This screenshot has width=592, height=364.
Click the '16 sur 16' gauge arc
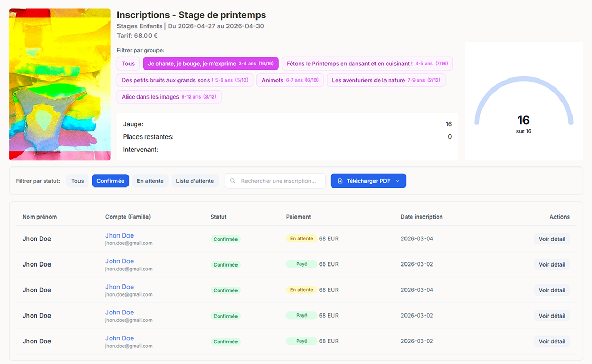pos(524,101)
